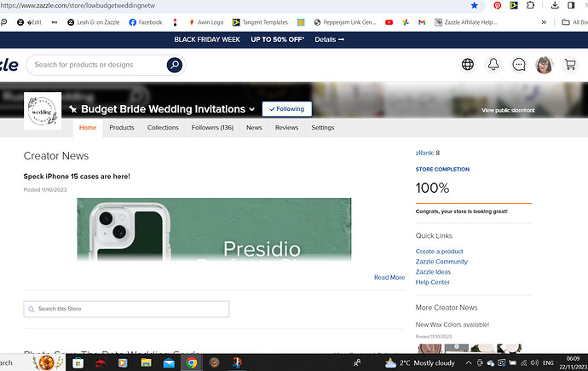Open the Awin Logo bookmark

tap(206, 22)
